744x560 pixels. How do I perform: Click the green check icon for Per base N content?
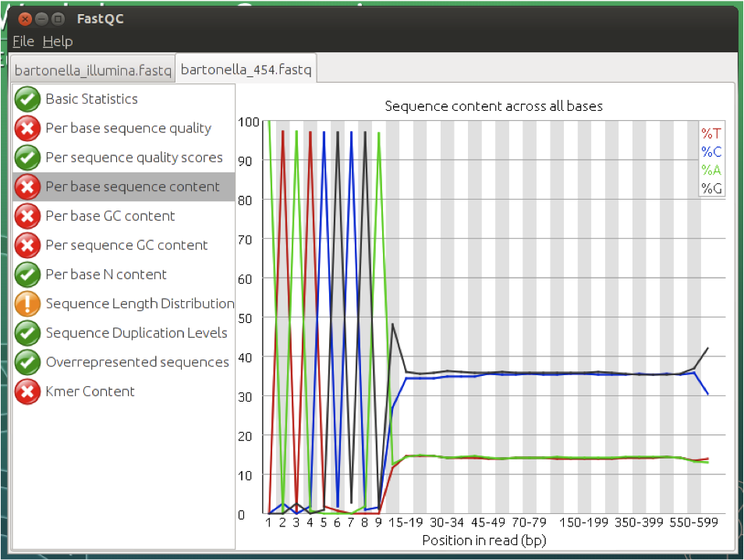(27, 275)
